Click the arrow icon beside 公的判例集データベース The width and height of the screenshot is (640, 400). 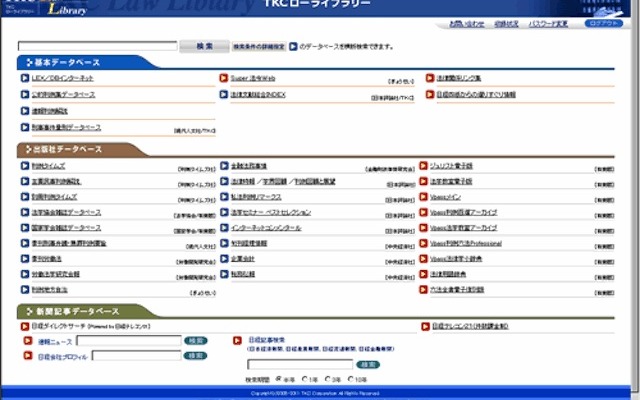pyautogui.click(x=25, y=94)
